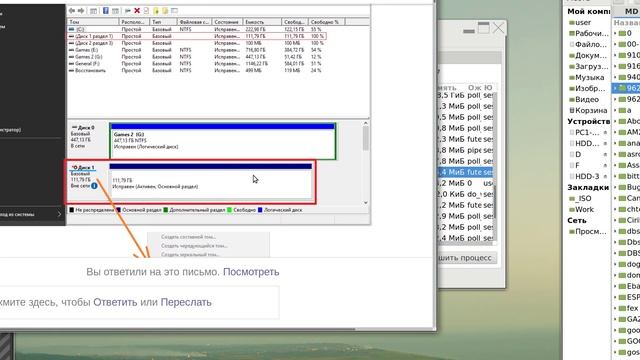Open the Музыка folder in sidebar
640x360 pixels.
(587, 78)
